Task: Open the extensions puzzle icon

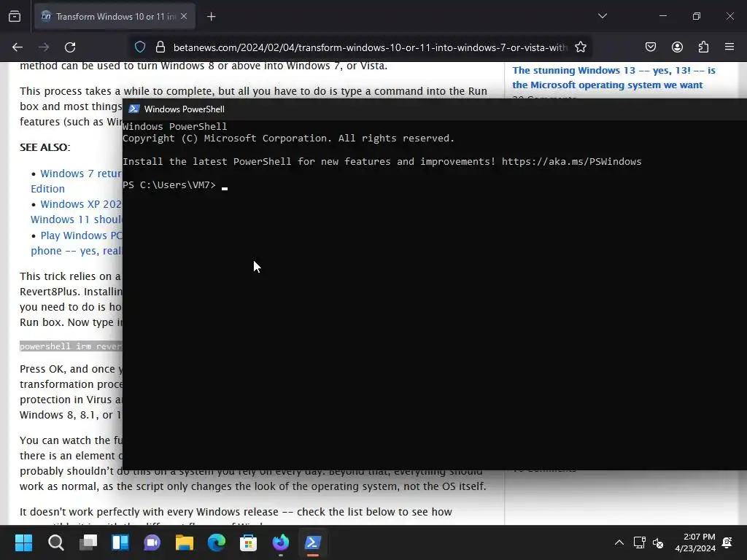Action: pyautogui.click(x=703, y=47)
